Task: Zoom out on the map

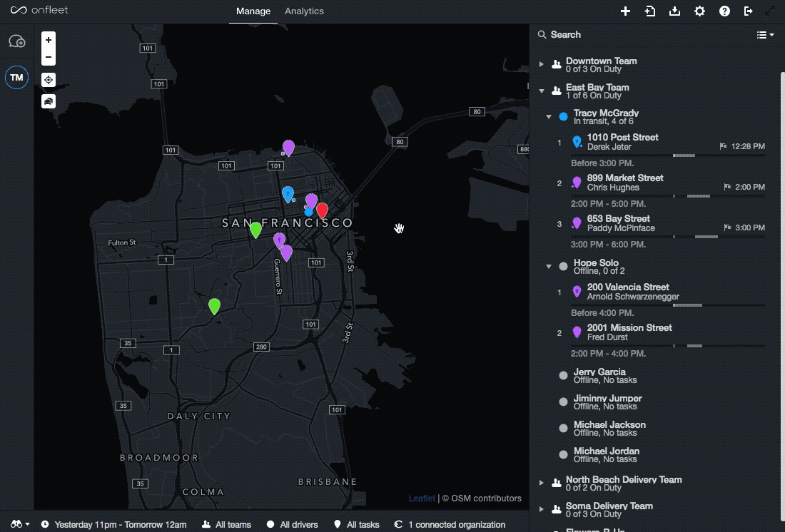Action: tap(49, 57)
